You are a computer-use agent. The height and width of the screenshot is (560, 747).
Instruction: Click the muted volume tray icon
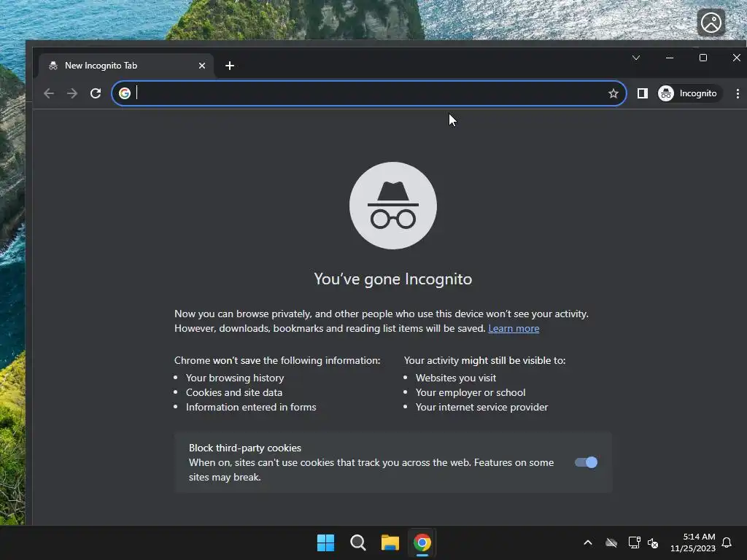coord(653,542)
